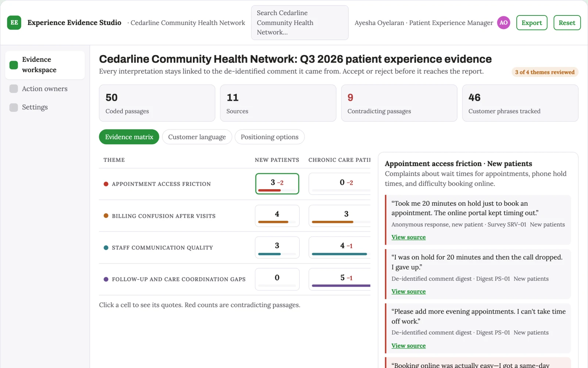Click the Survey SRV-01 source text

507,224
